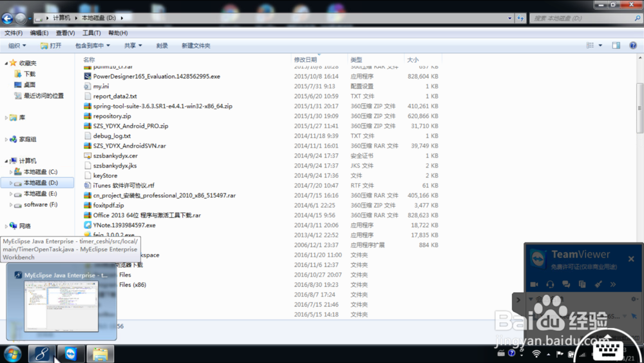The height and width of the screenshot is (363, 644).
Task: Select the repository.zip file
Action: point(112,116)
